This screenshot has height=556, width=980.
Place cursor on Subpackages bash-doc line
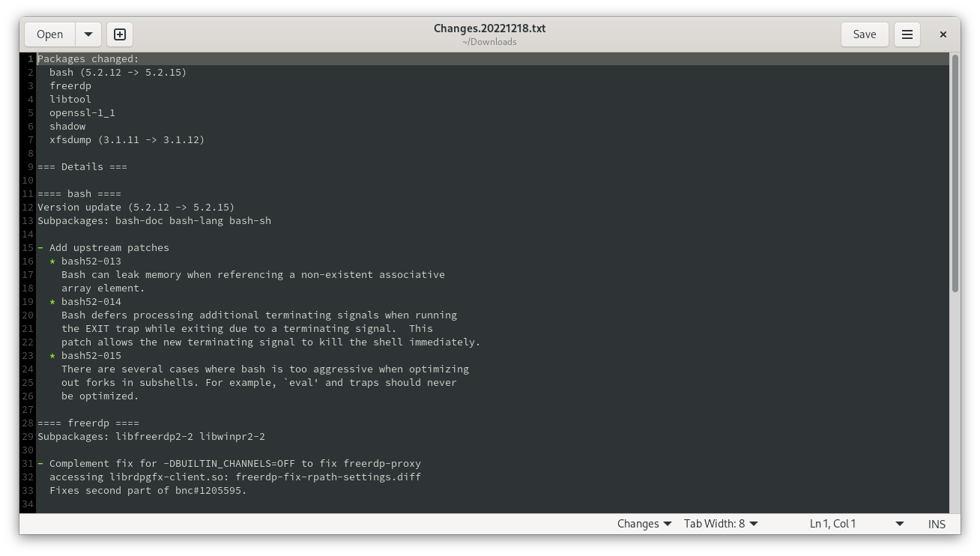pos(154,220)
